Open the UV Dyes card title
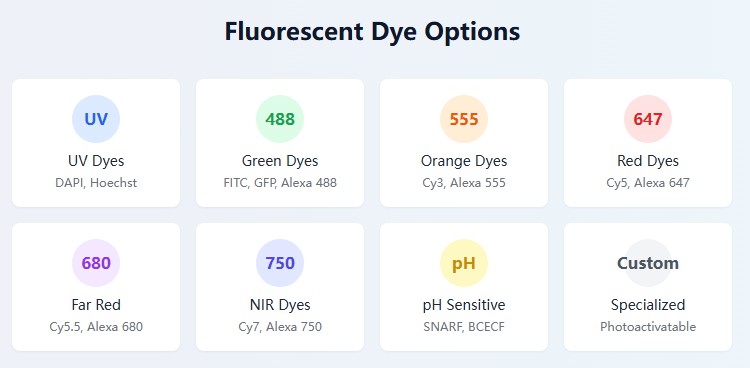 [x=96, y=161]
